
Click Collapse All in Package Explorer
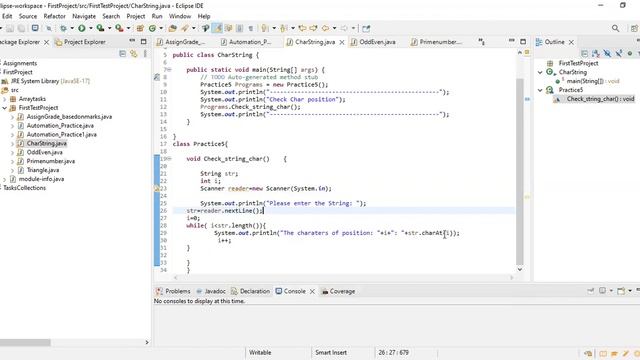pos(122,53)
